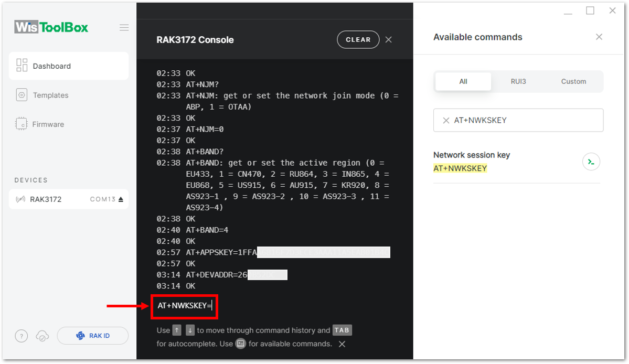This screenshot has width=629, height=364.
Task: Click the COM13 port label
Action: [x=103, y=199]
